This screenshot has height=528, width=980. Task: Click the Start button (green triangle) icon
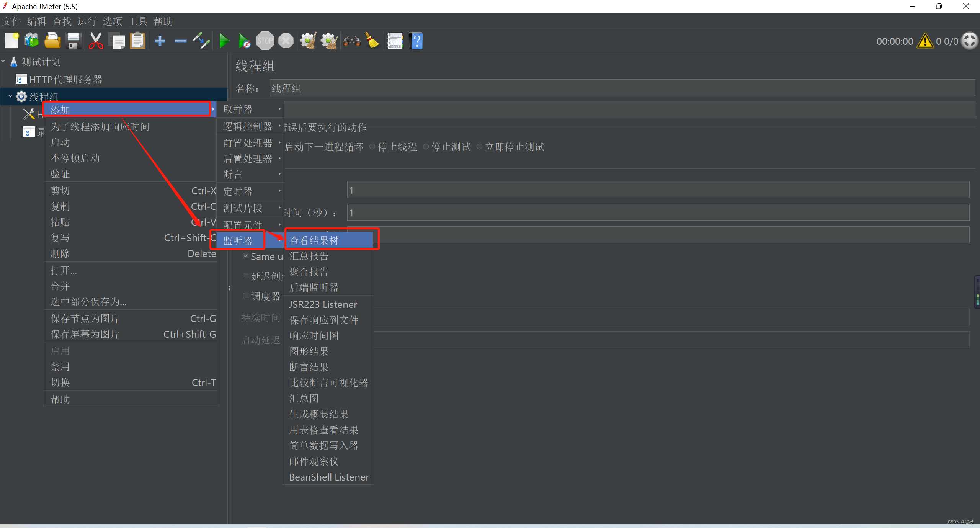[224, 42]
